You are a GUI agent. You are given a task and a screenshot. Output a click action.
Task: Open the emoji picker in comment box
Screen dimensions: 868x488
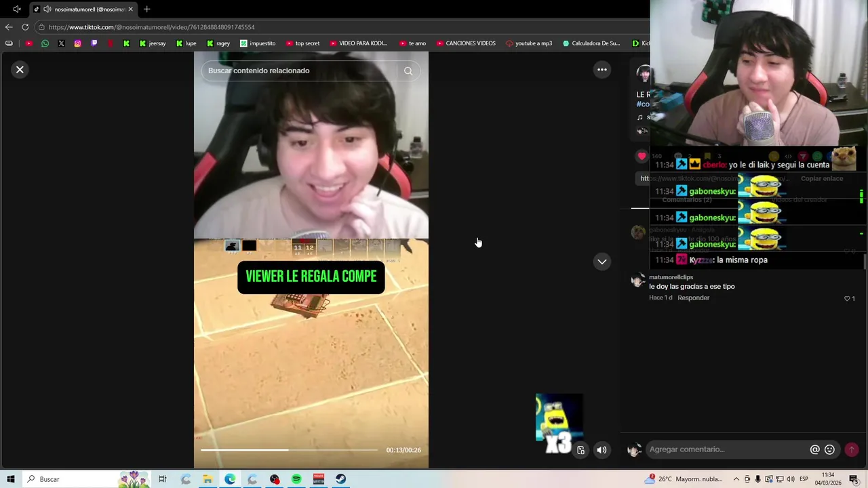[829, 449]
